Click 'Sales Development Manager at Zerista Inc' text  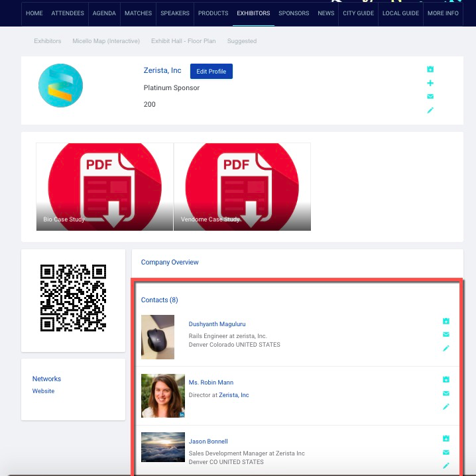coord(247,453)
